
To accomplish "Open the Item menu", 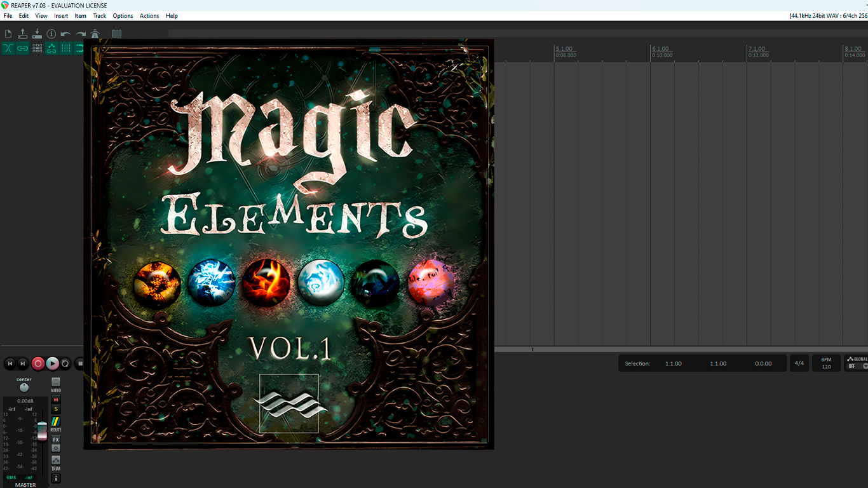I will coord(81,16).
